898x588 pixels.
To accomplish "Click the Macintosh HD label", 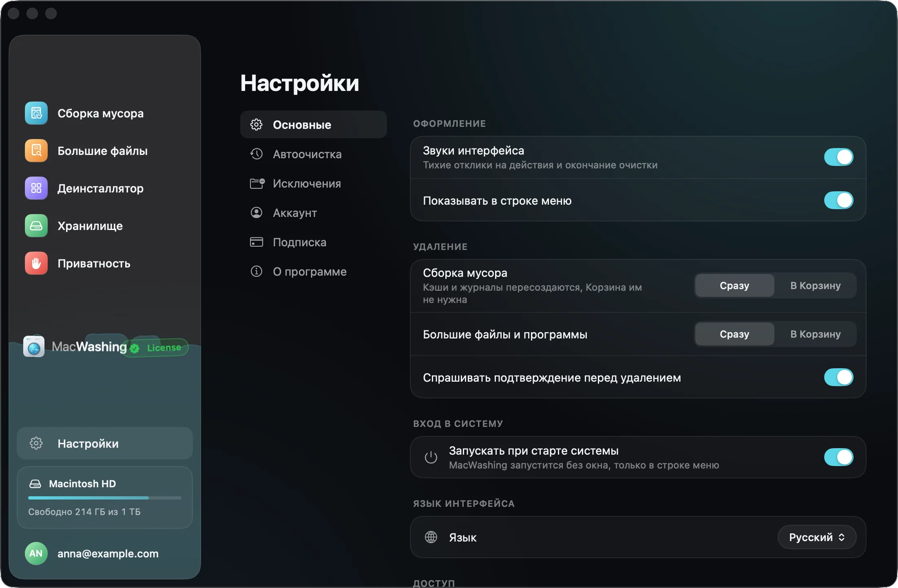I will click(82, 484).
